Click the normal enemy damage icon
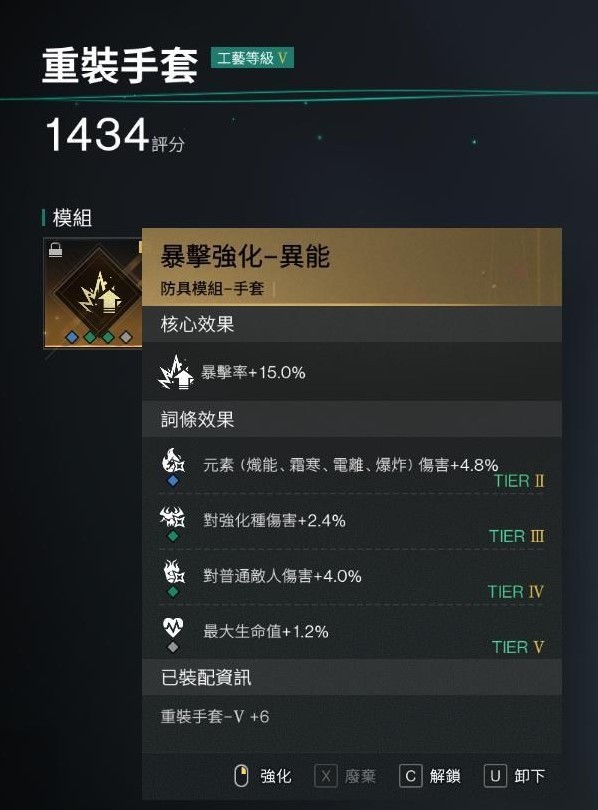This screenshot has width=598, height=810. (x=174, y=571)
